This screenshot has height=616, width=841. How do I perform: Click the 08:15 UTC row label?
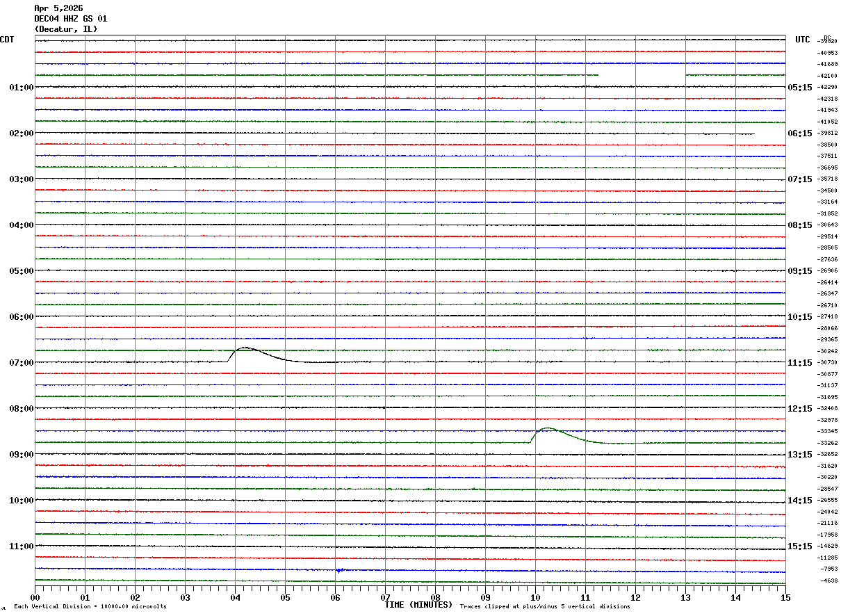click(800, 225)
